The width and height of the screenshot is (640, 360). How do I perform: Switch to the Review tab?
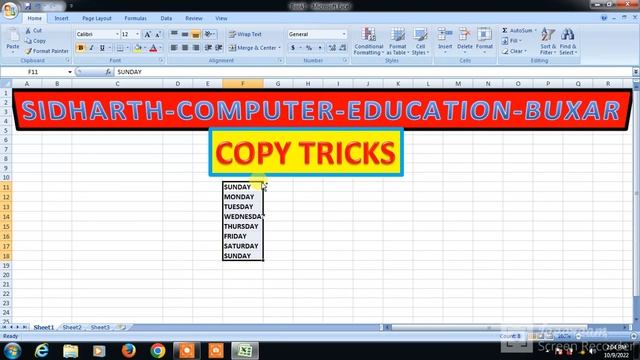[x=193, y=18]
